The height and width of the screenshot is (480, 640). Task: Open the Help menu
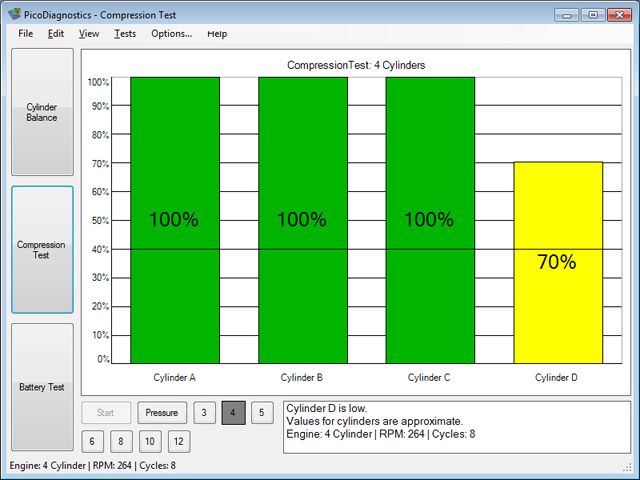click(x=217, y=33)
